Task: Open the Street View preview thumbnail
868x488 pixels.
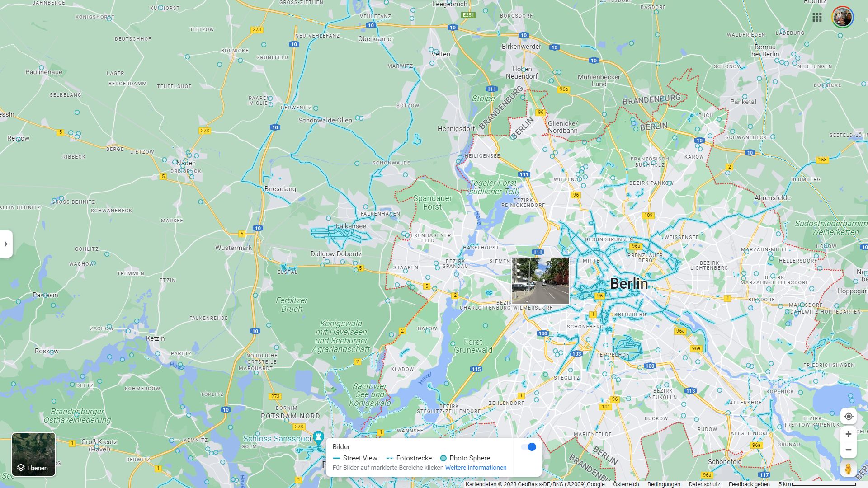Action: (x=540, y=281)
